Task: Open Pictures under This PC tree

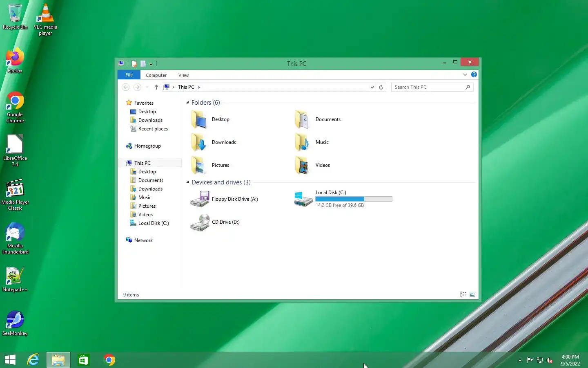Action: (143, 206)
